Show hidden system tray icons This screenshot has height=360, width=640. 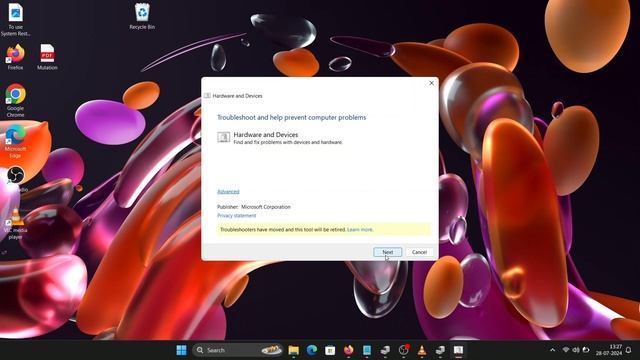552,350
